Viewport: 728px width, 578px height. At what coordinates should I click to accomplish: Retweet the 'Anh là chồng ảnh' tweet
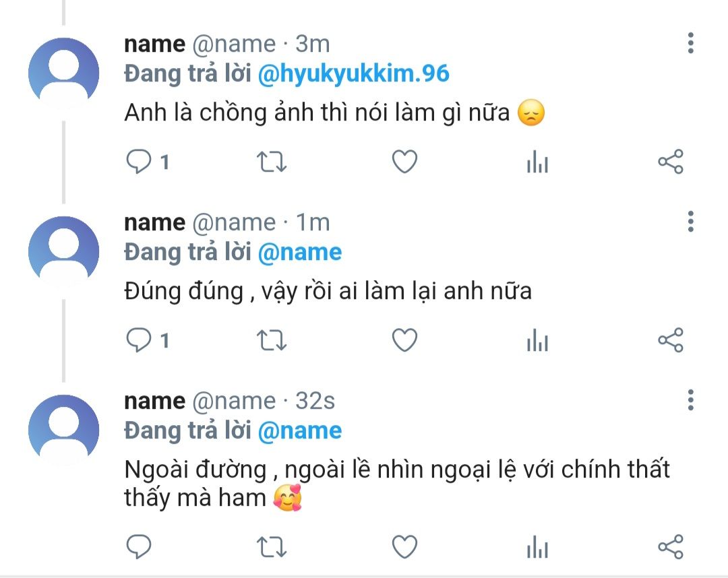[x=272, y=162]
